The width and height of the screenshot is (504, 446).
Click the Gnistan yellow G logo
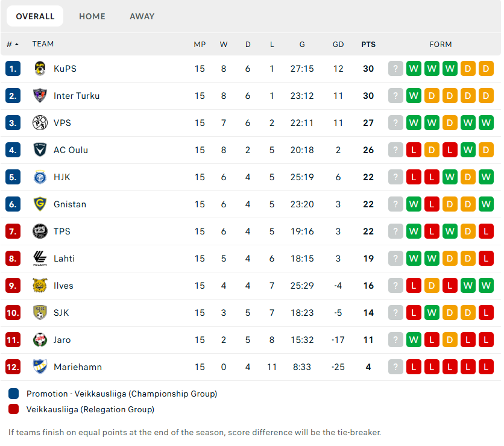pos(40,204)
